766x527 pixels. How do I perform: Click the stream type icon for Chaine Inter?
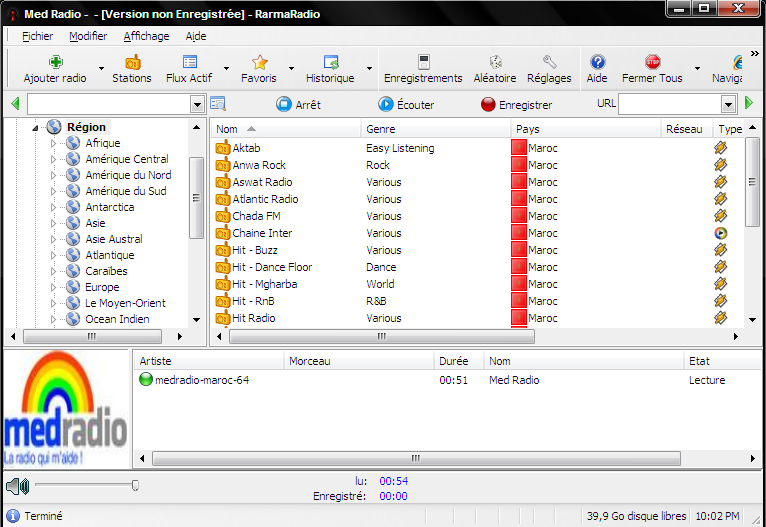click(x=720, y=233)
